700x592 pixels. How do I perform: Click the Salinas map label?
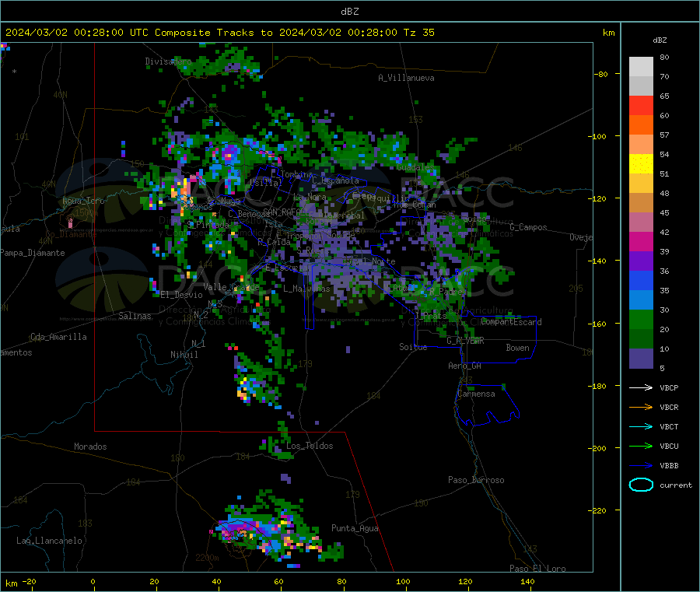(135, 316)
